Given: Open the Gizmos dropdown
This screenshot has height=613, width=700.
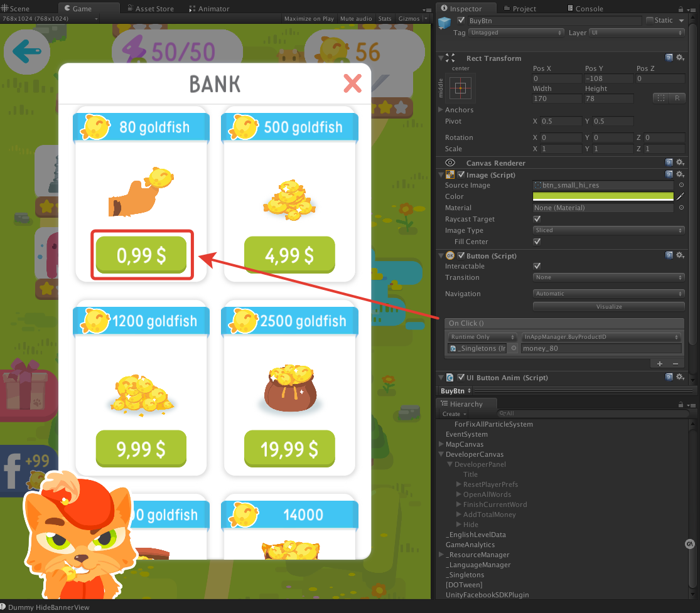Looking at the screenshot, I should point(413,19).
